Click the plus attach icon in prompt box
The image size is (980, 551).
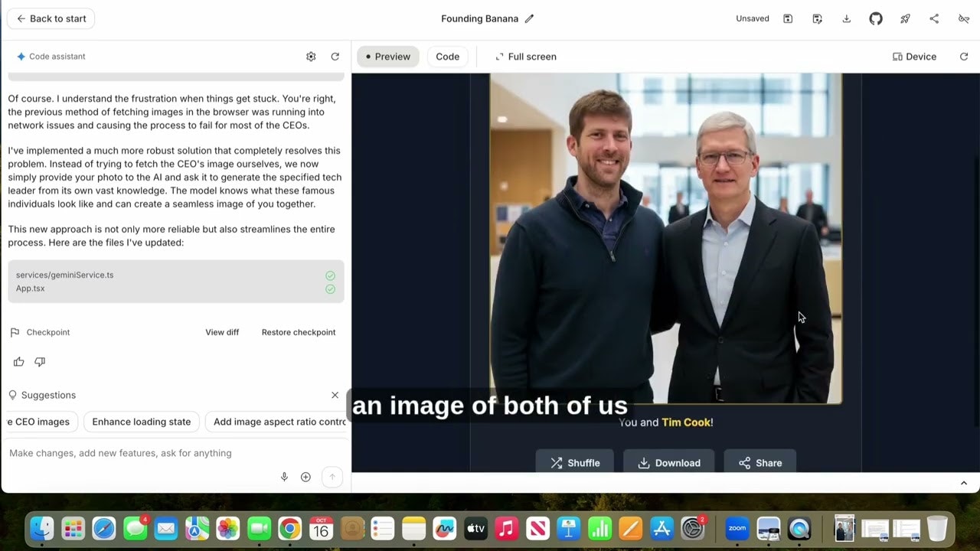(305, 477)
